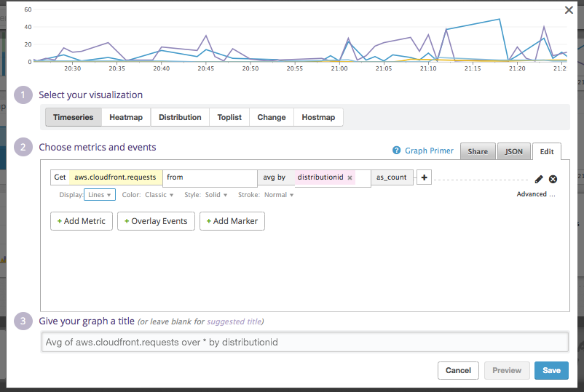The height and width of the screenshot is (392, 584).
Task: Switch visualization to Heatmap
Action: (126, 117)
